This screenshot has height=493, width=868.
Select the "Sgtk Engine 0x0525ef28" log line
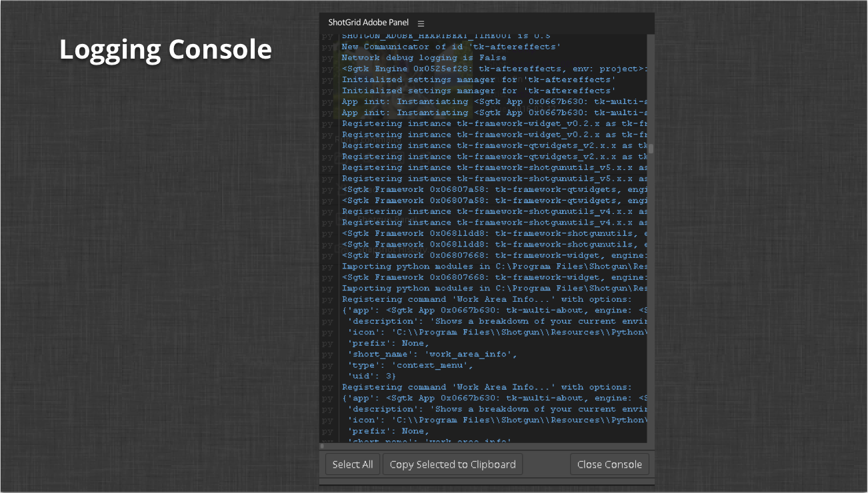(x=494, y=69)
